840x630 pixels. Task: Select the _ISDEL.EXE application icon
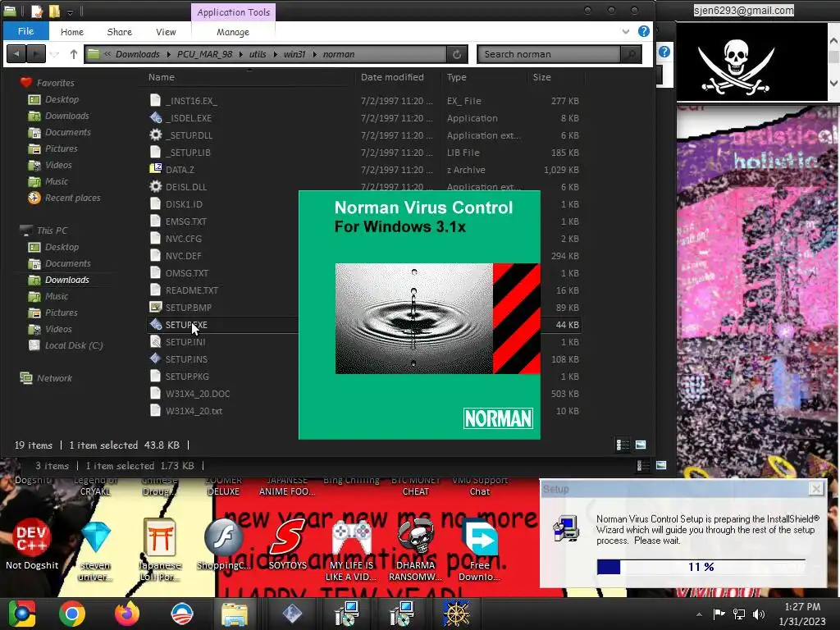click(155, 117)
